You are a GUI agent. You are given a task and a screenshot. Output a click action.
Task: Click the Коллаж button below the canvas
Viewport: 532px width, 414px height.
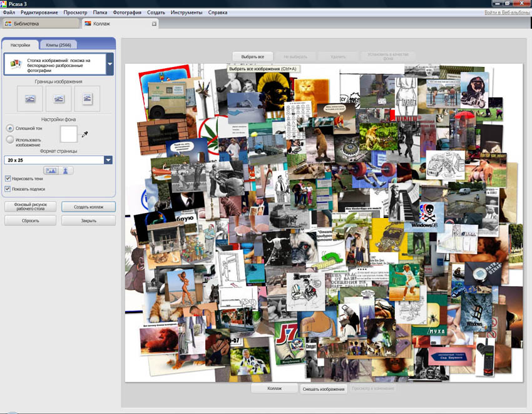[275, 388]
